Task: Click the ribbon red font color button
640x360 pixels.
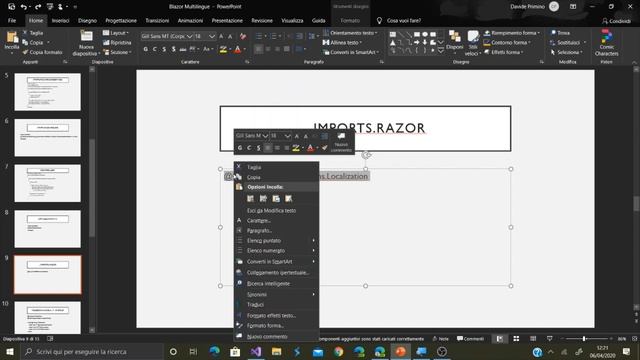Action: 238,49
